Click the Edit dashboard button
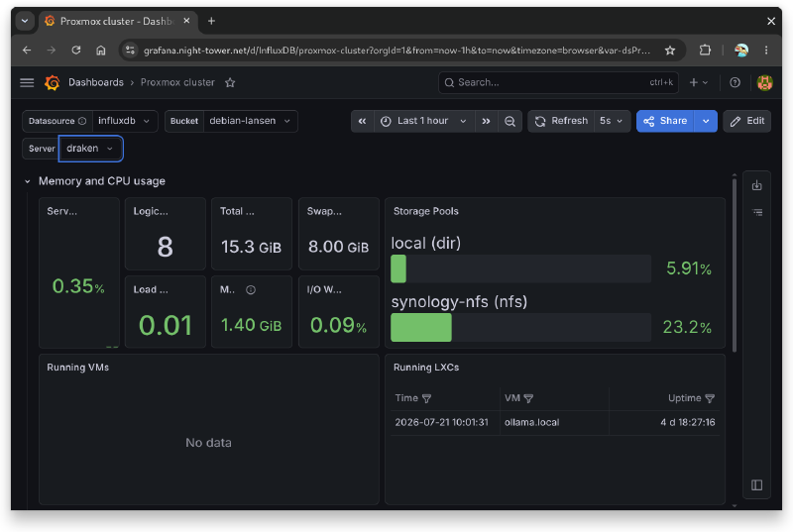 pos(747,121)
